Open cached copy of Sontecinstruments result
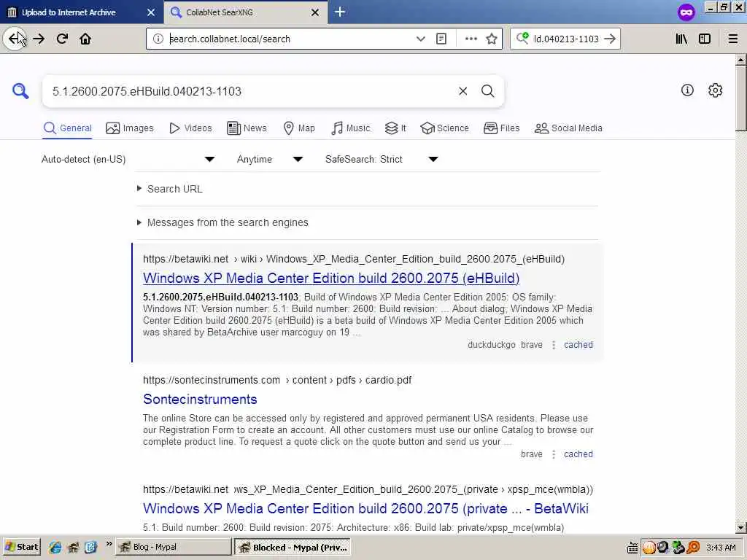747x560 pixels. tap(578, 454)
